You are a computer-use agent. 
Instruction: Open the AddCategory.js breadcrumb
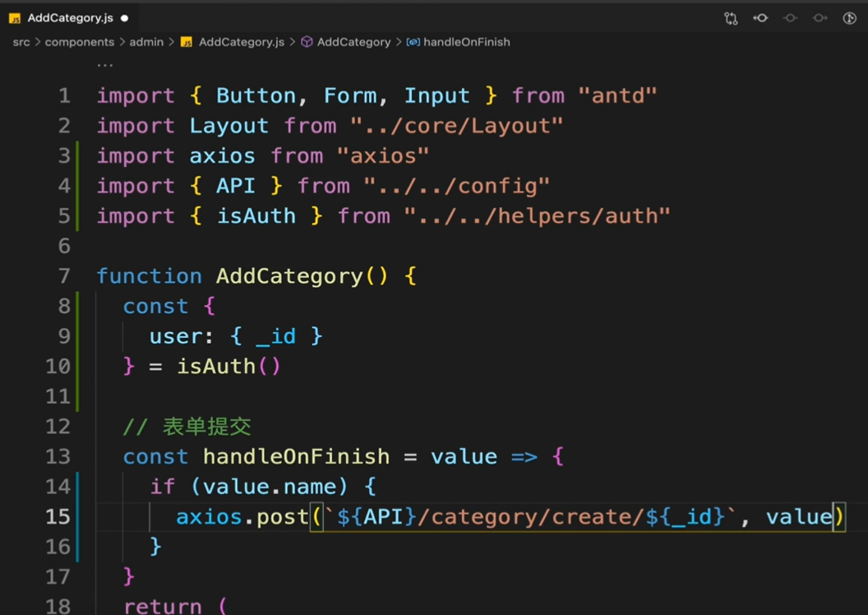point(242,42)
